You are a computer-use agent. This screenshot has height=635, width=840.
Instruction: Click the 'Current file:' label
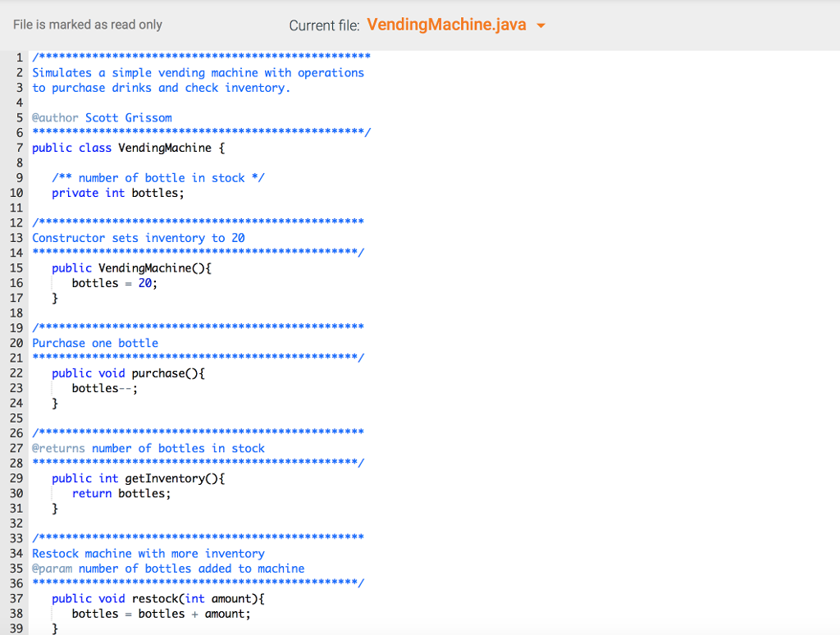(323, 25)
